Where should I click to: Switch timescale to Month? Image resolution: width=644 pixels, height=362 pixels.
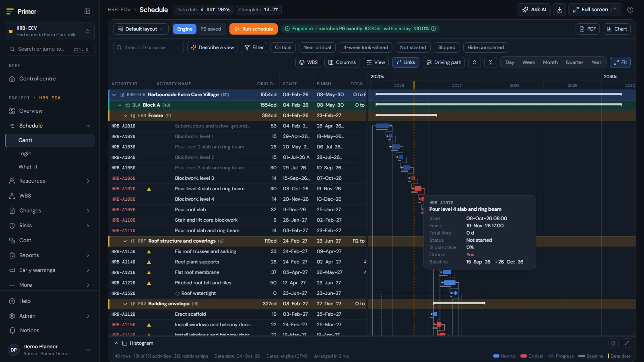[x=550, y=62]
